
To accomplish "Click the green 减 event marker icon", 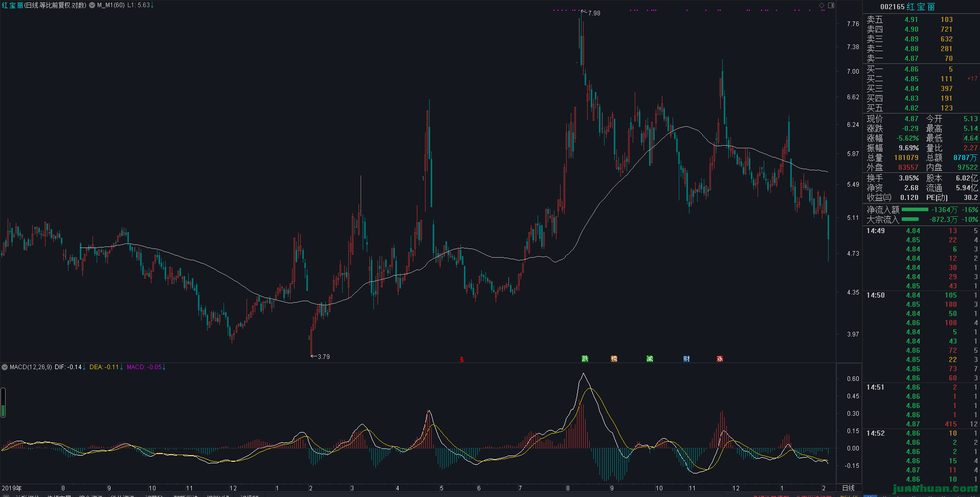I will pyautogui.click(x=650, y=359).
